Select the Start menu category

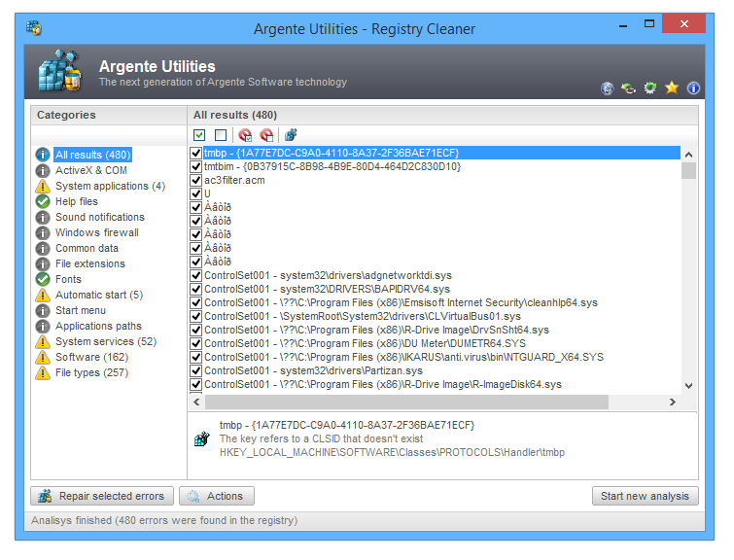81,310
